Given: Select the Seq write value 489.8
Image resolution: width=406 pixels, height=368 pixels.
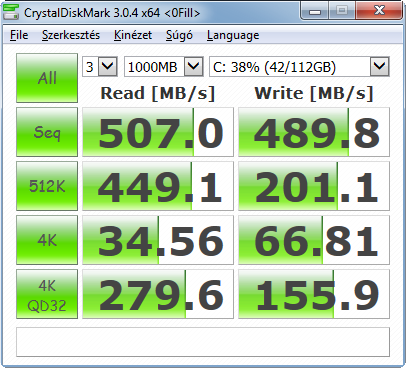Looking at the screenshot, I should (314, 132).
